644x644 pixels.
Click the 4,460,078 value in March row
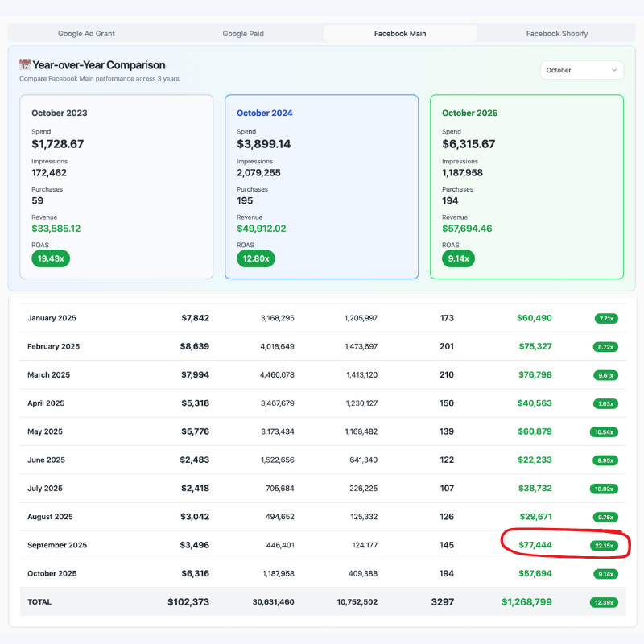click(277, 374)
